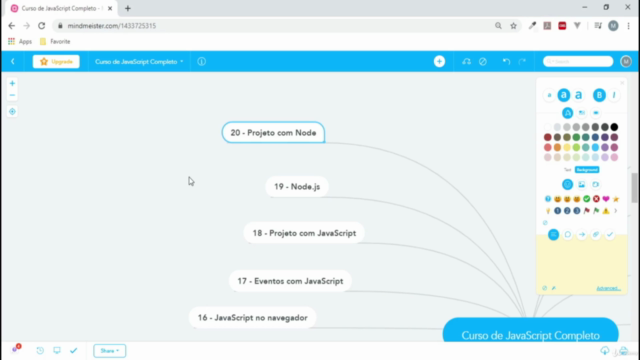Select the 20 - Projeto com Node topic
This screenshot has width=640, height=360.
pos(273,133)
